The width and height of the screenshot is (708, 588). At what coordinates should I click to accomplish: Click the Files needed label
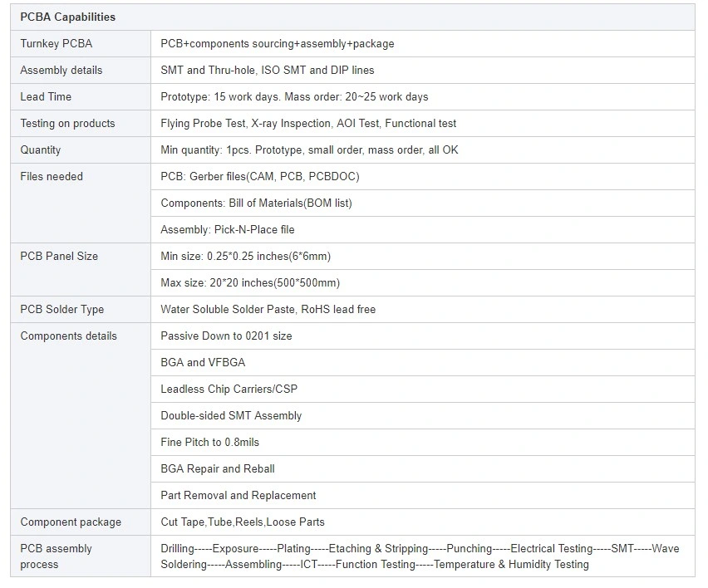click(52, 176)
